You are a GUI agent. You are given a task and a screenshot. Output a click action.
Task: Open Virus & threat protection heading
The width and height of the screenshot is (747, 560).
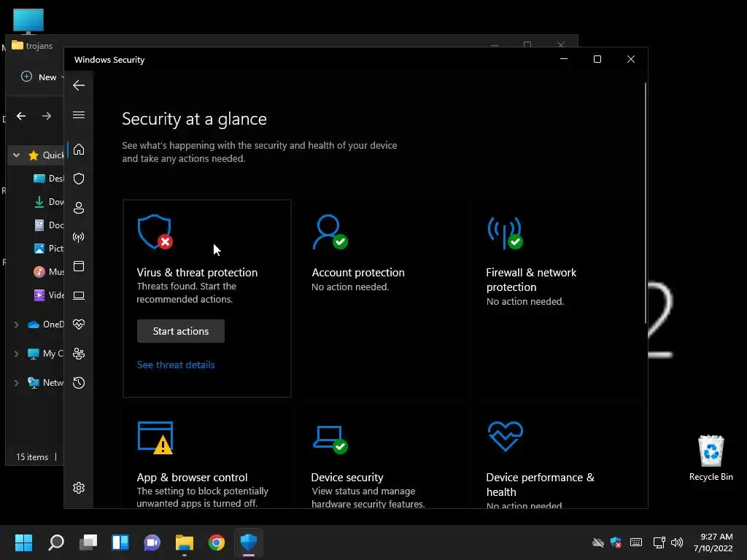pyautogui.click(x=197, y=273)
